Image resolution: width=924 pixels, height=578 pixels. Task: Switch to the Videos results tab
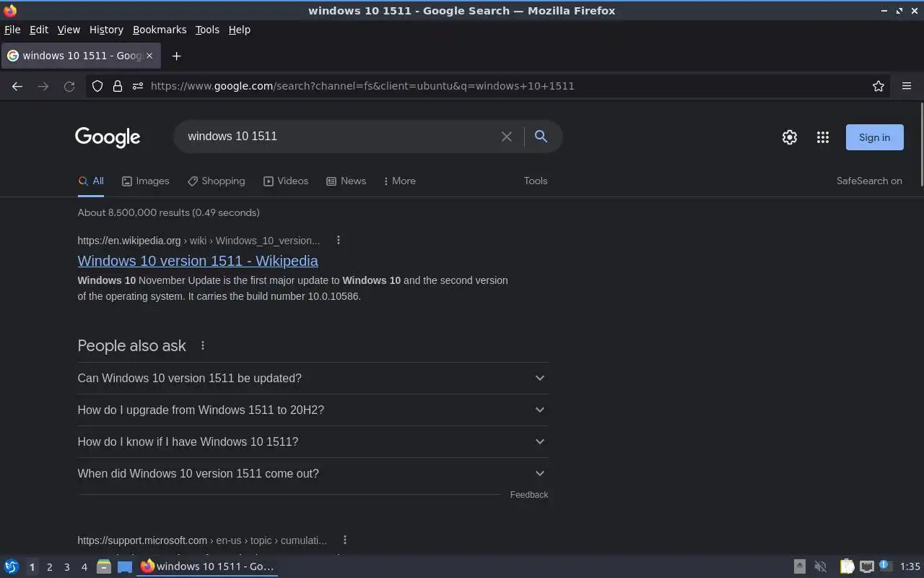[x=286, y=181]
